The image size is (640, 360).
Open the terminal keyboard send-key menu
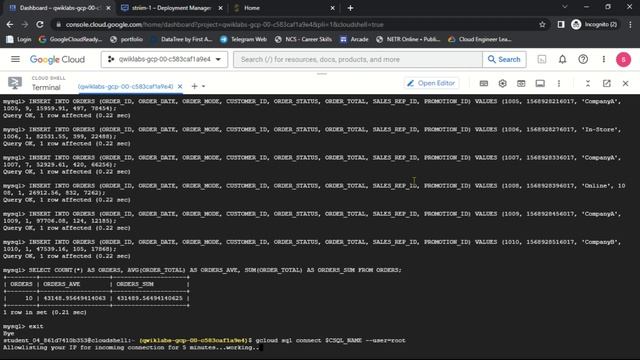point(484,83)
